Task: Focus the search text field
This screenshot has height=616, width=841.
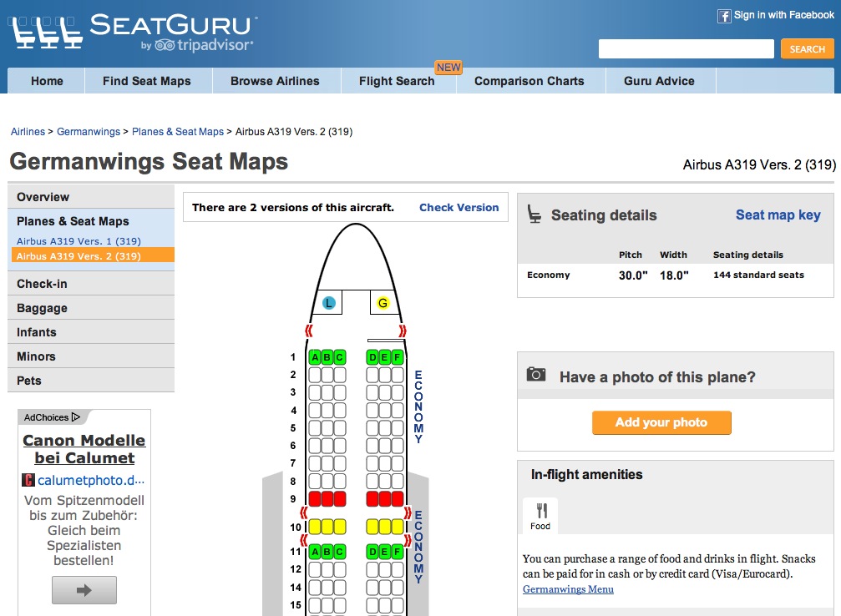Action: [686, 49]
